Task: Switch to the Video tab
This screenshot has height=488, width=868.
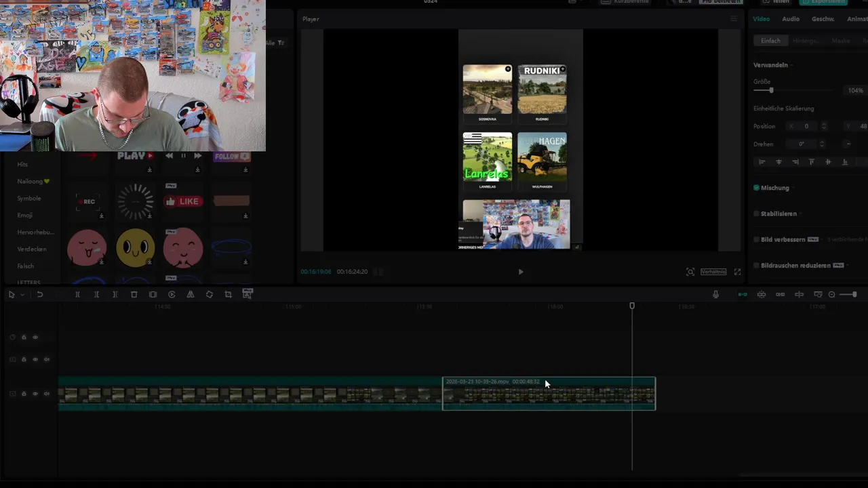Action: 761,19
